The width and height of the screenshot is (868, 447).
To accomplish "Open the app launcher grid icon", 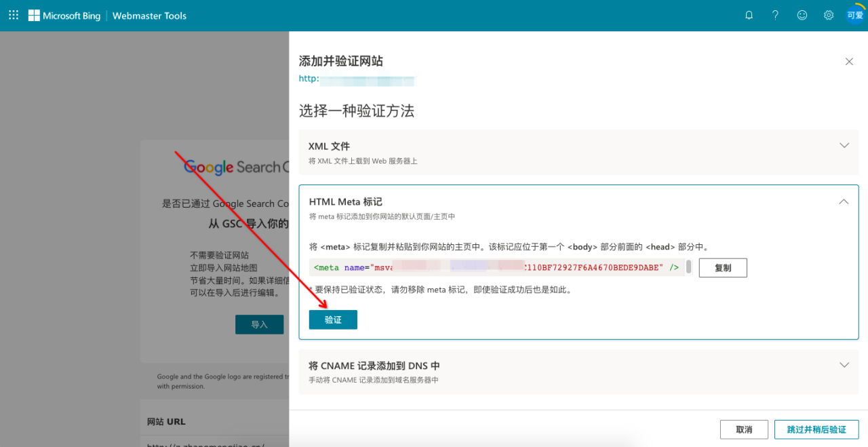I will click(14, 15).
